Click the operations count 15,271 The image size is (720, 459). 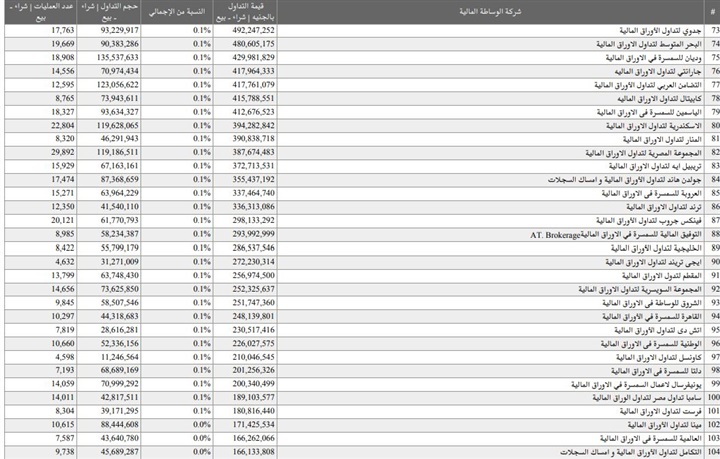62,194
